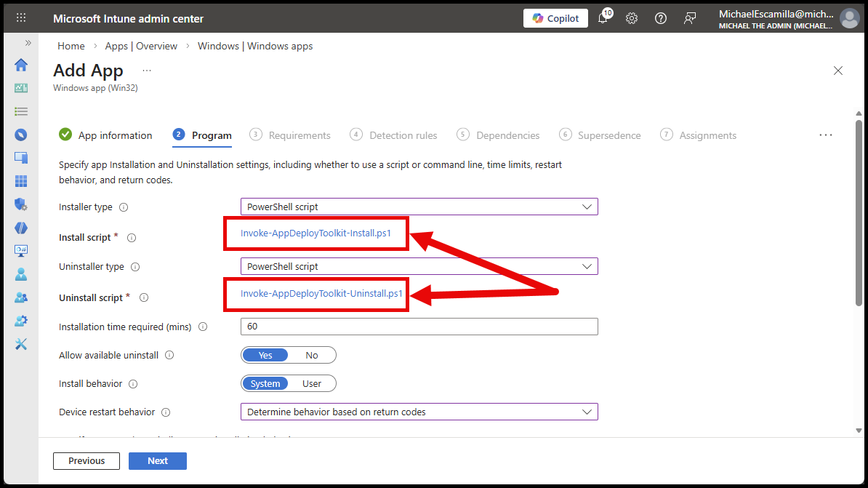Open the app launcher waffle icon
The image size is (868, 488).
[x=21, y=18]
